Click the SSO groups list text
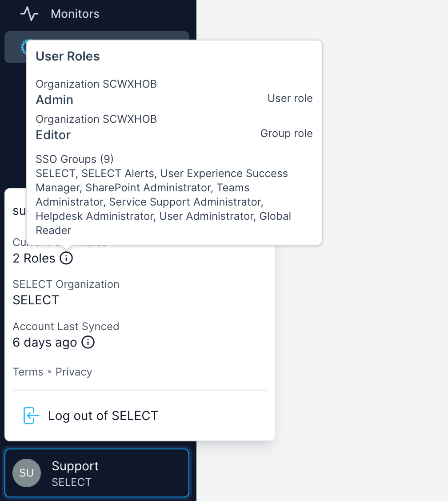 tap(164, 202)
